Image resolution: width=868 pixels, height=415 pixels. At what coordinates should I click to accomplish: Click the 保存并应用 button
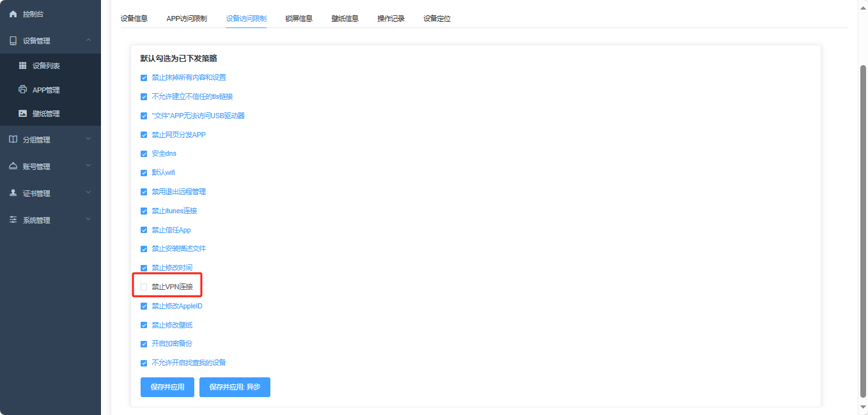pyautogui.click(x=167, y=387)
